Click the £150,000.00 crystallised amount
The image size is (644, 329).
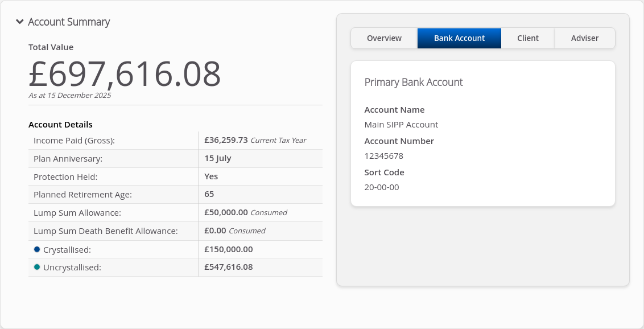tap(228, 249)
